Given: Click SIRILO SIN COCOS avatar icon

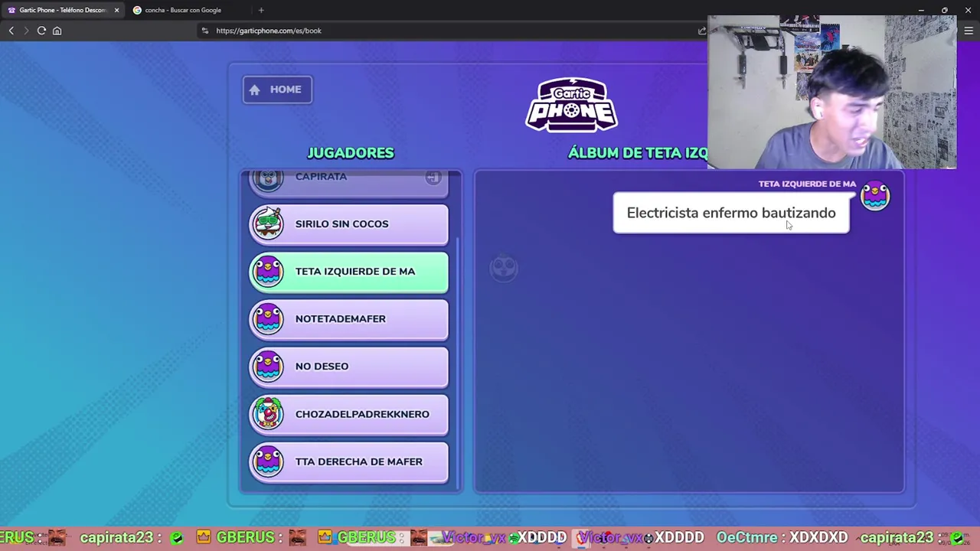Looking at the screenshot, I should pos(268,223).
